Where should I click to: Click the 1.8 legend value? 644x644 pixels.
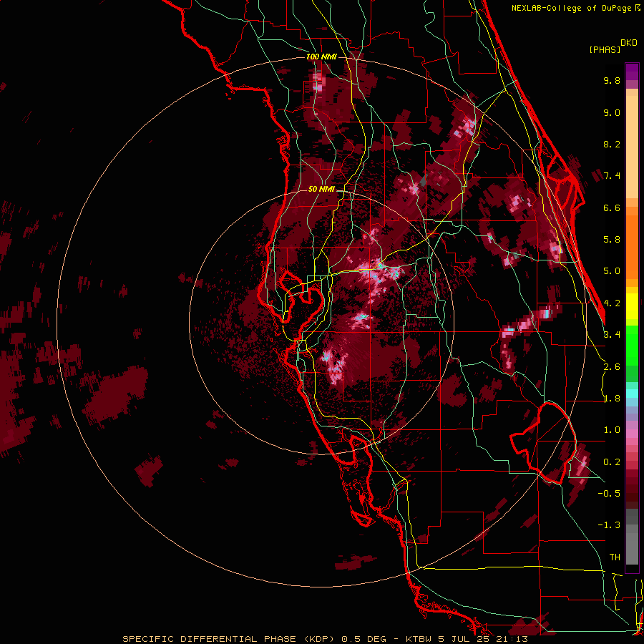point(612,399)
